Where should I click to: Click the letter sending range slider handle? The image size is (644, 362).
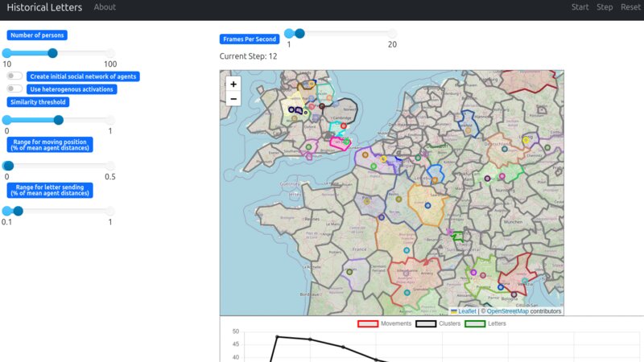[x=18, y=211]
